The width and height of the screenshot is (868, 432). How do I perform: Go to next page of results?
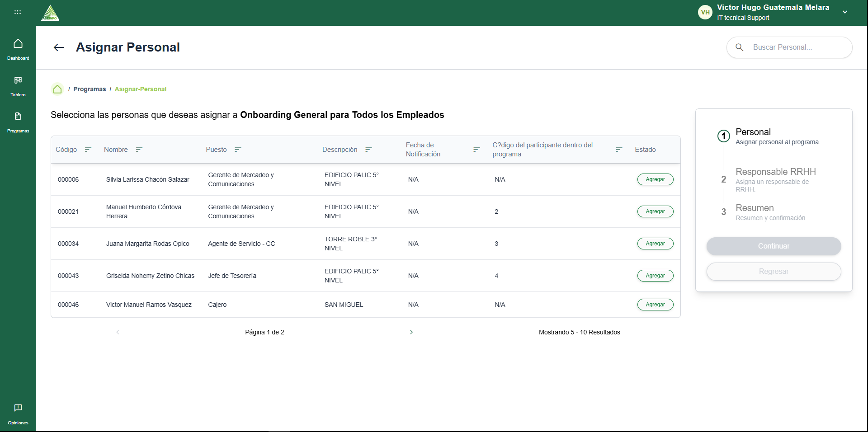411,332
